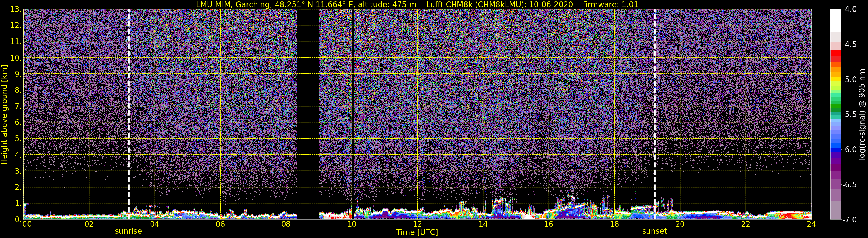Click the '-4.0' colorbar tick label

point(849,10)
